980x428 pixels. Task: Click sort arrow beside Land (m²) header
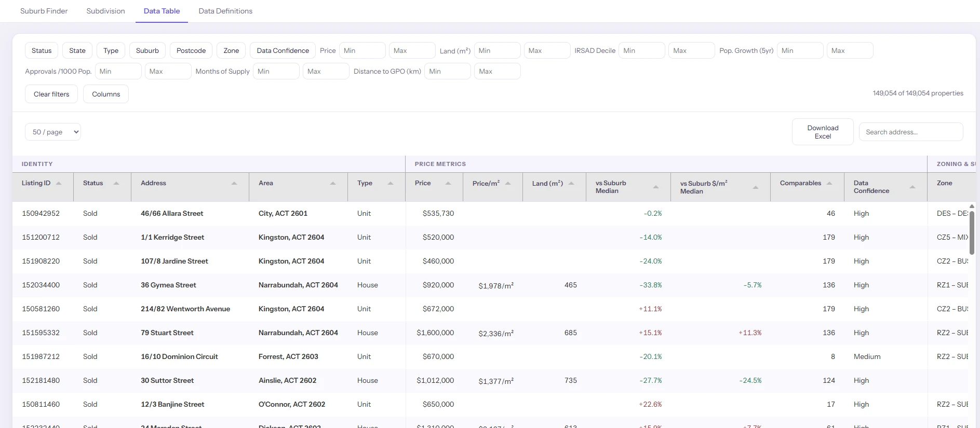pyautogui.click(x=571, y=183)
